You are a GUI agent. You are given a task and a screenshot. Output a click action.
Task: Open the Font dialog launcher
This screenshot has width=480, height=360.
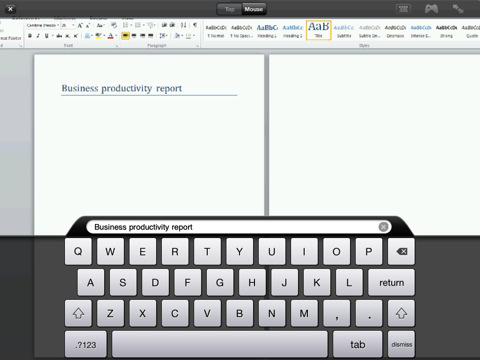[x=117, y=46]
